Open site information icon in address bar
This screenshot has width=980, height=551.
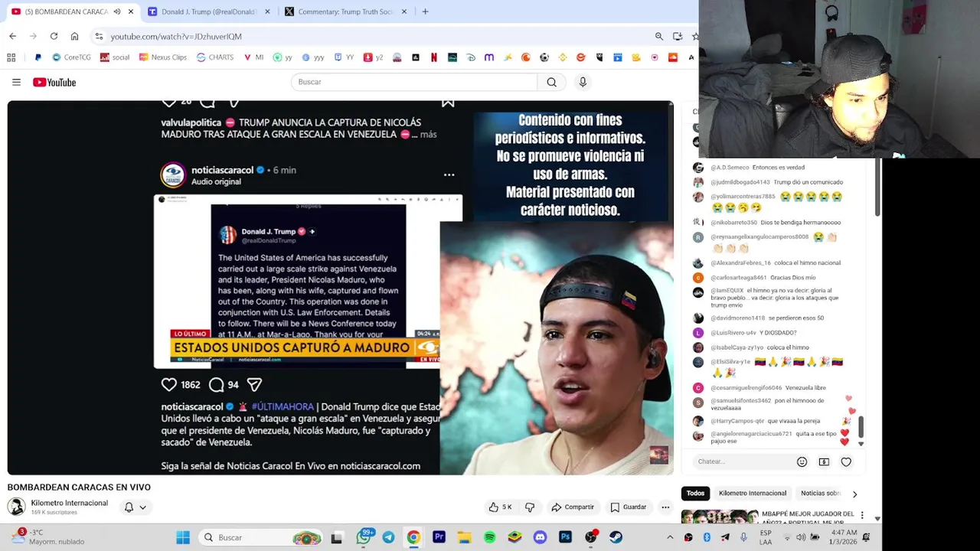tap(99, 36)
